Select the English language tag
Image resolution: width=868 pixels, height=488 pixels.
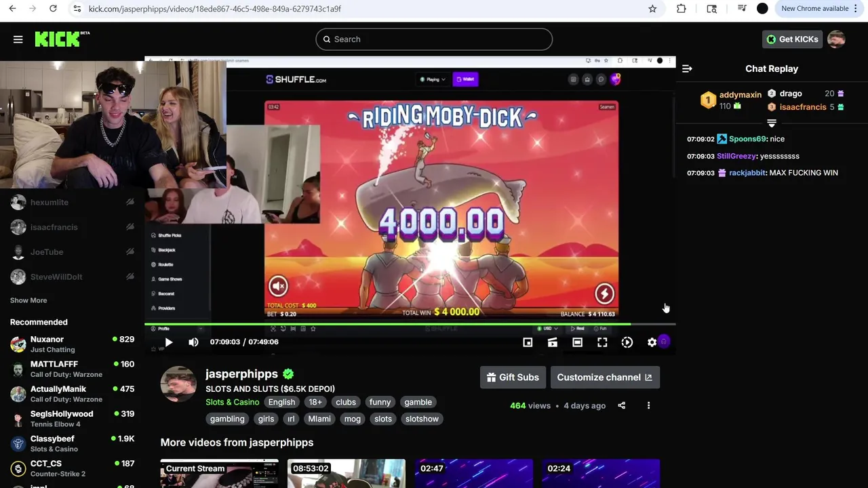[x=281, y=402]
